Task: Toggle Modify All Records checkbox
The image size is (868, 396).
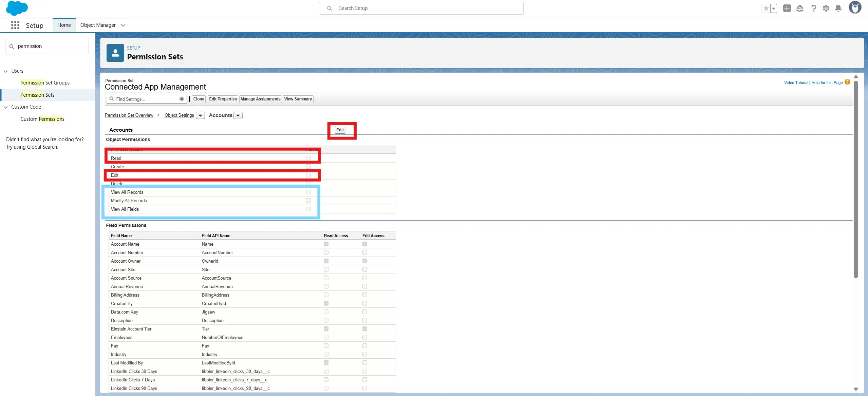Action: [308, 201]
